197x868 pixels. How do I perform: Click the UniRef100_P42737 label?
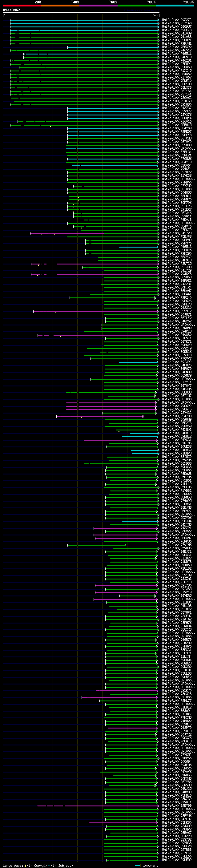click(x=176, y=108)
